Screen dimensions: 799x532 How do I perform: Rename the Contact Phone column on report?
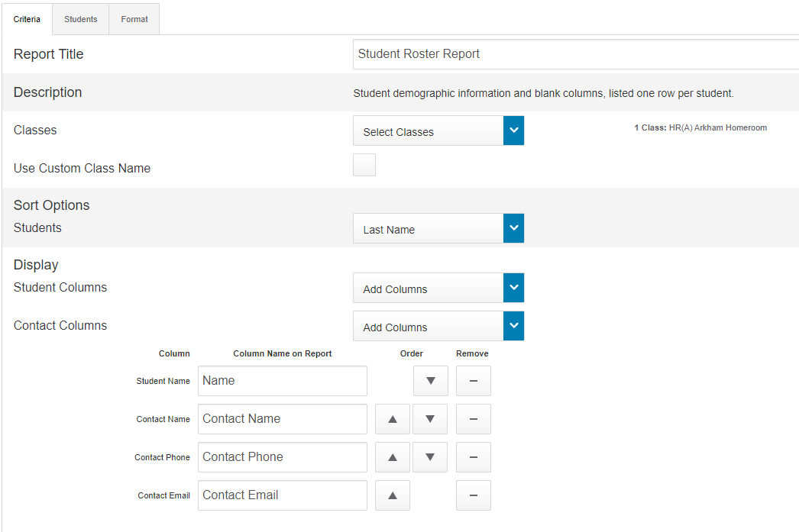point(282,456)
